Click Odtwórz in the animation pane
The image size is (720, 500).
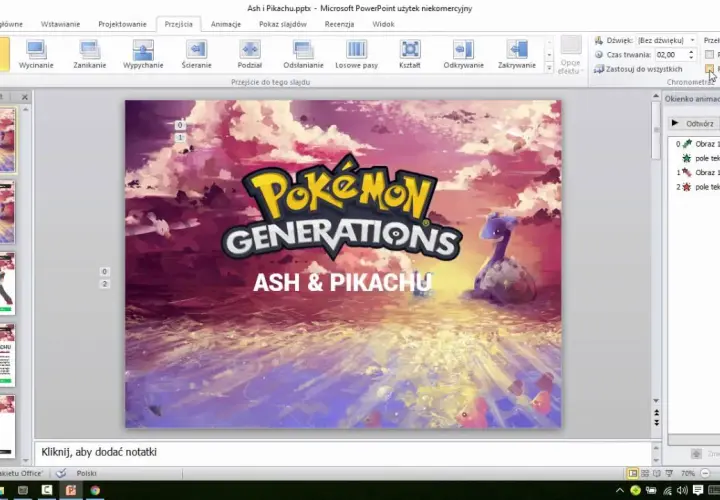point(692,124)
